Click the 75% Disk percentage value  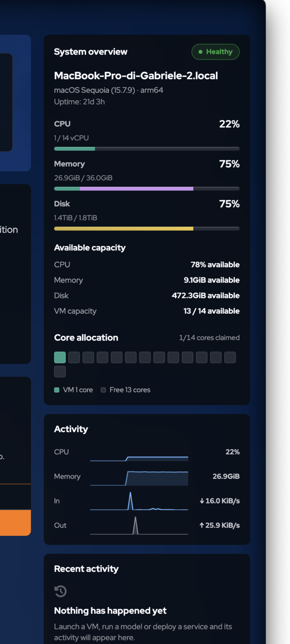click(229, 204)
